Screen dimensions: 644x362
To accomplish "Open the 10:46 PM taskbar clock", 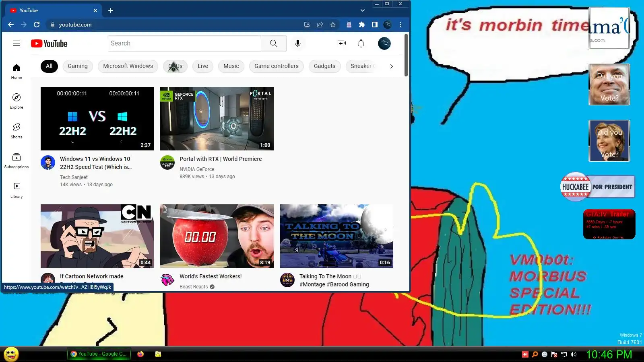I will tap(609, 354).
